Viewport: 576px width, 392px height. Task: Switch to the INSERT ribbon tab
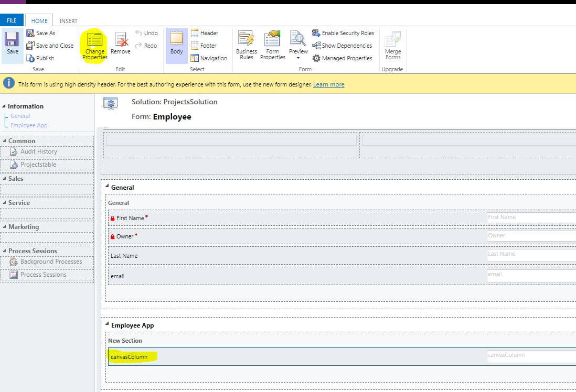68,21
